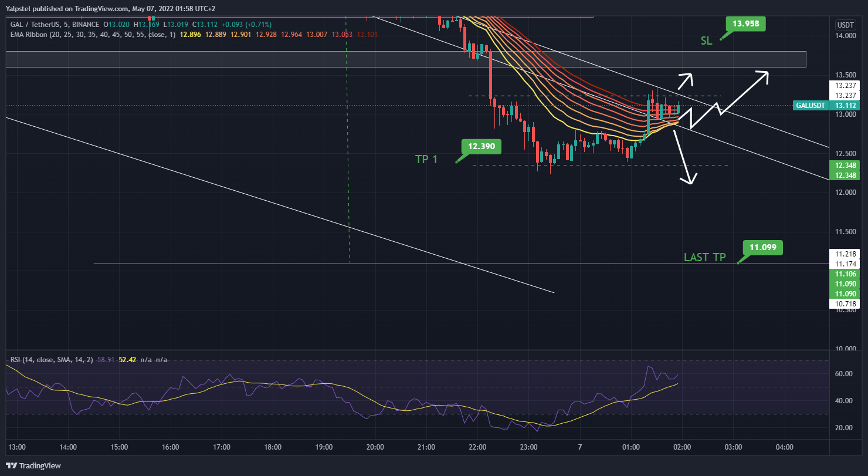868x476 pixels.
Task: Click the EMA value 13.053
Action: pos(342,35)
